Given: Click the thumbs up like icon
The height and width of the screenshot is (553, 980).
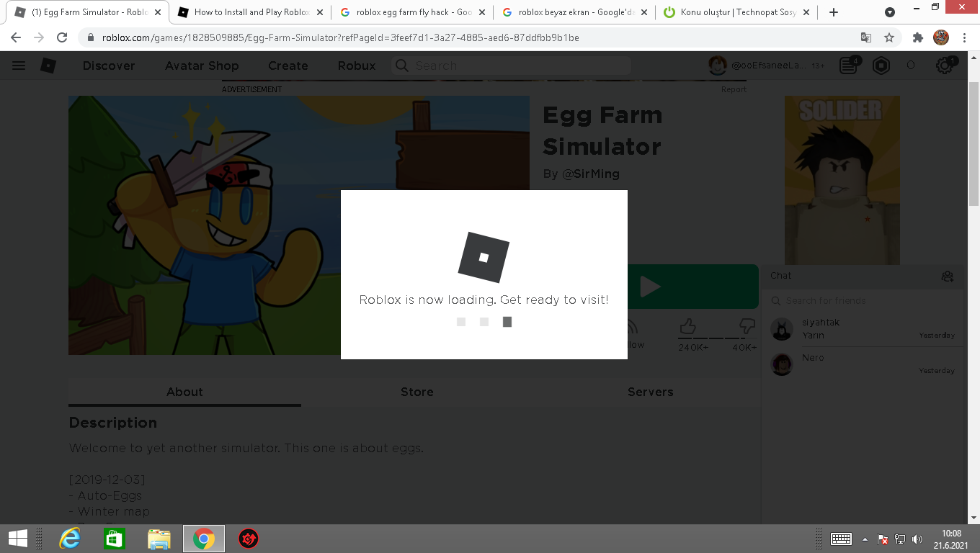Looking at the screenshot, I should (687, 327).
